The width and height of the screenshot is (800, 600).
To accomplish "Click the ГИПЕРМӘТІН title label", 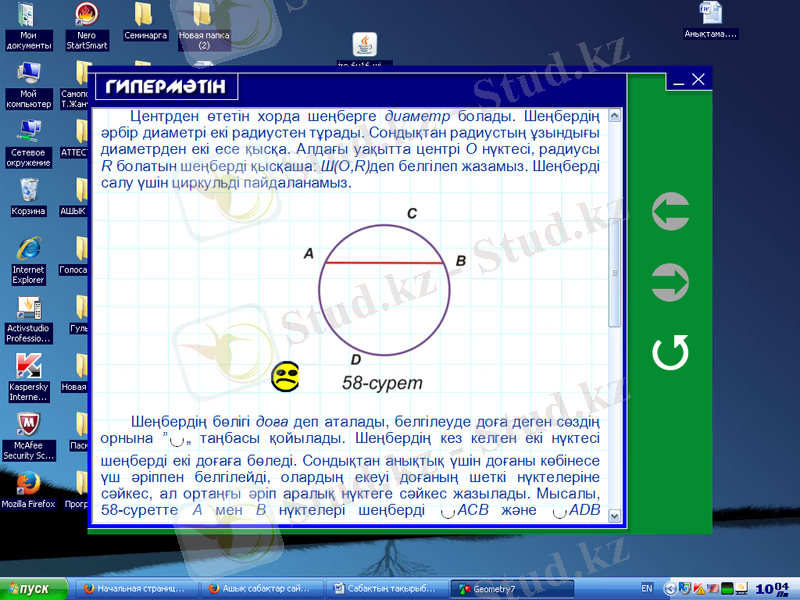I will 166,84.
